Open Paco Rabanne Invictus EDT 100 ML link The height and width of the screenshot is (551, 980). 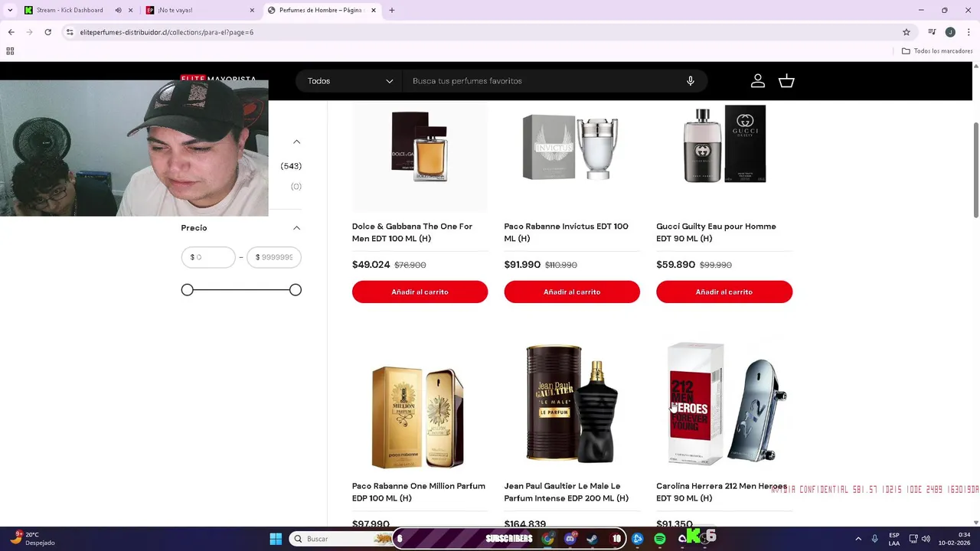tap(566, 233)
